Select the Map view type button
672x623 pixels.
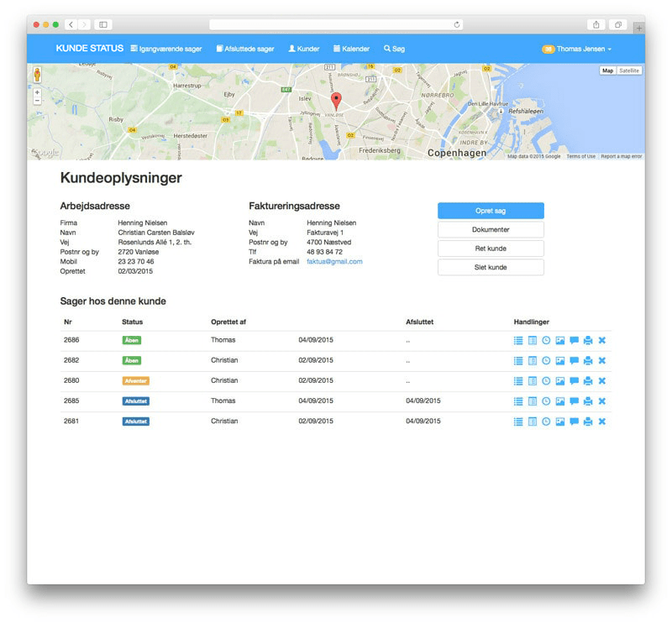607,71
